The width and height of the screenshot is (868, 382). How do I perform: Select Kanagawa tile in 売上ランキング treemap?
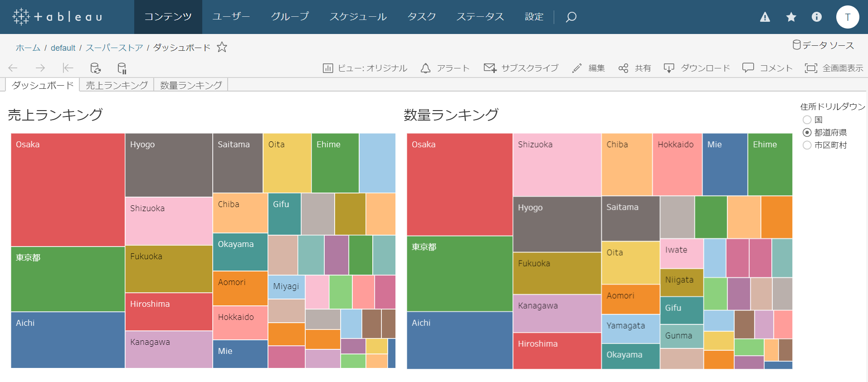click(x=169, y=349)
